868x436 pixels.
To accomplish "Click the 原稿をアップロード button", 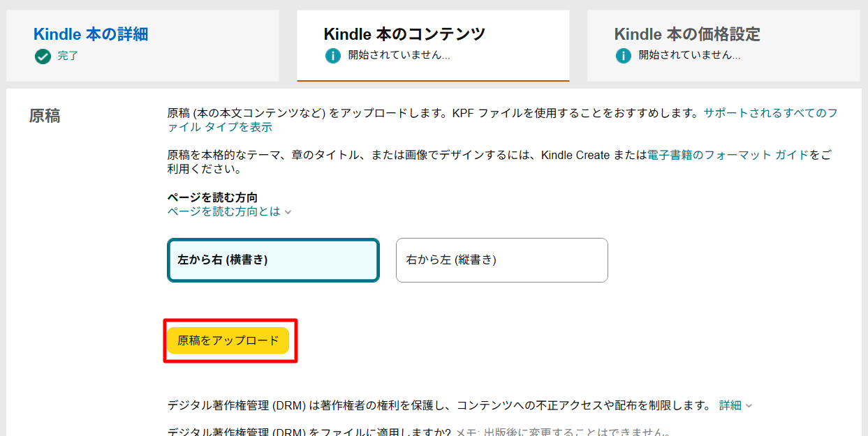I will coord(228,340).
